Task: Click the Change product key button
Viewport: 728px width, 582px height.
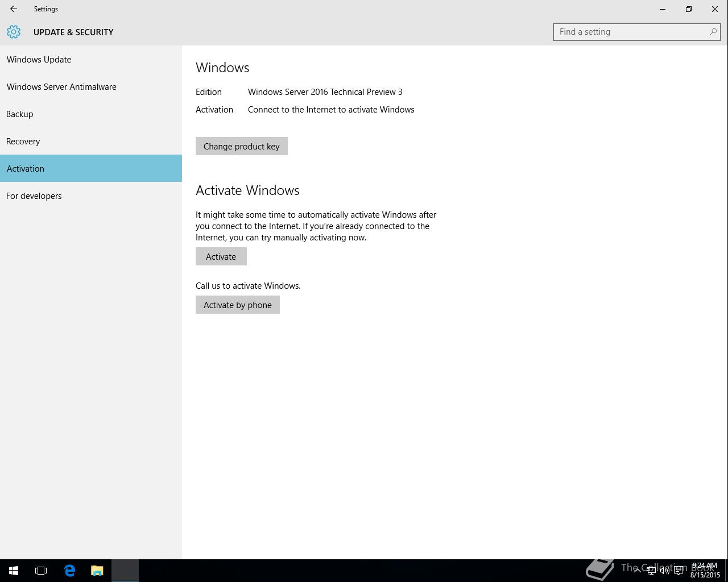Action: (242, 146)
